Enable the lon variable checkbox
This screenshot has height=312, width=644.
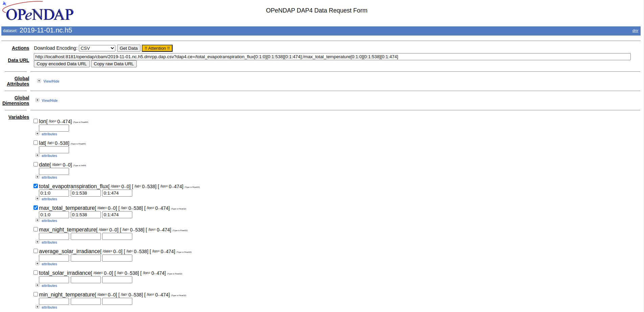tap(36, 121)
